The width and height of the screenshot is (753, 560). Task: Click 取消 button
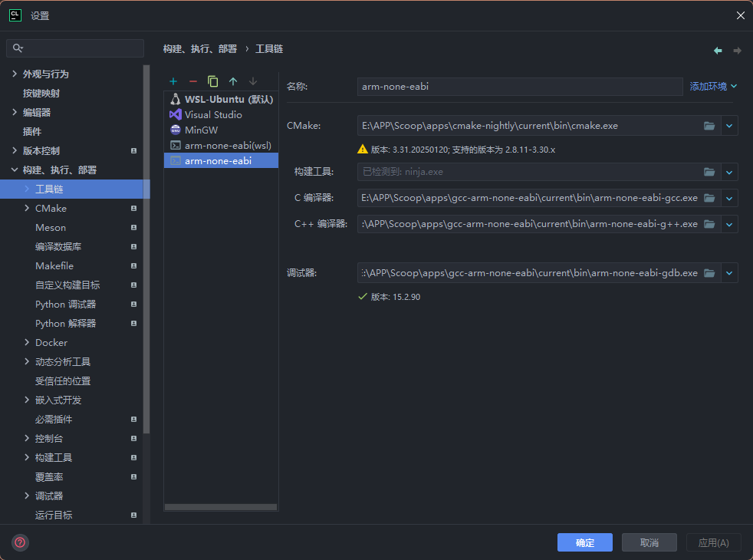coord(649,542)
